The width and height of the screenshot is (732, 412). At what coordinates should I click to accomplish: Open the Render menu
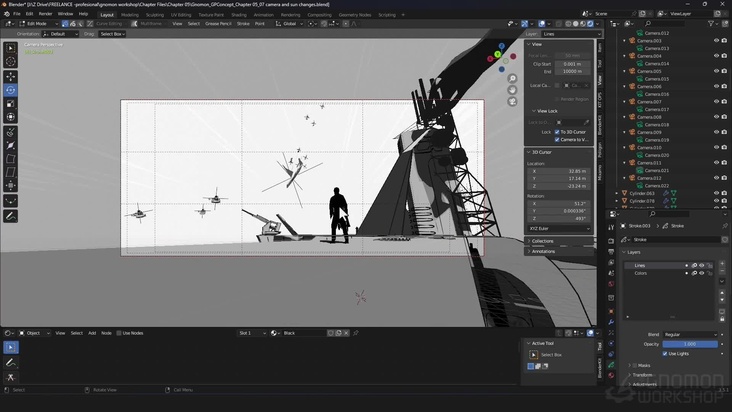point(45,14)
